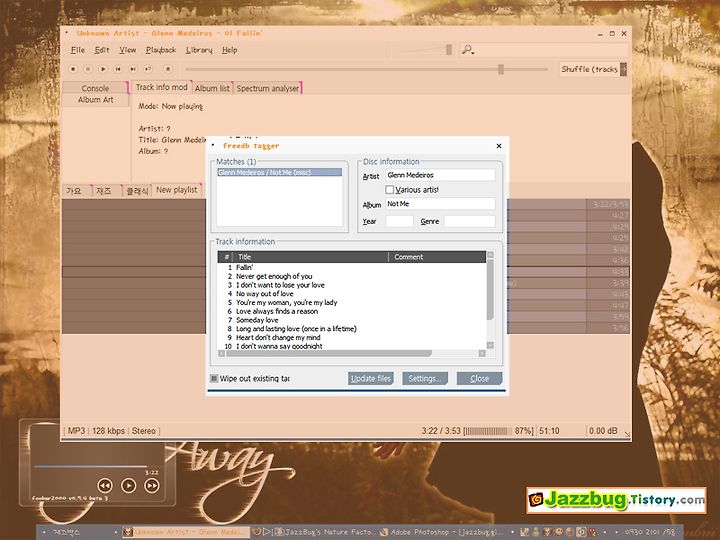This screenshot has width=720, height=540.
Task: Open the View menu
Action: coord(128,50)
